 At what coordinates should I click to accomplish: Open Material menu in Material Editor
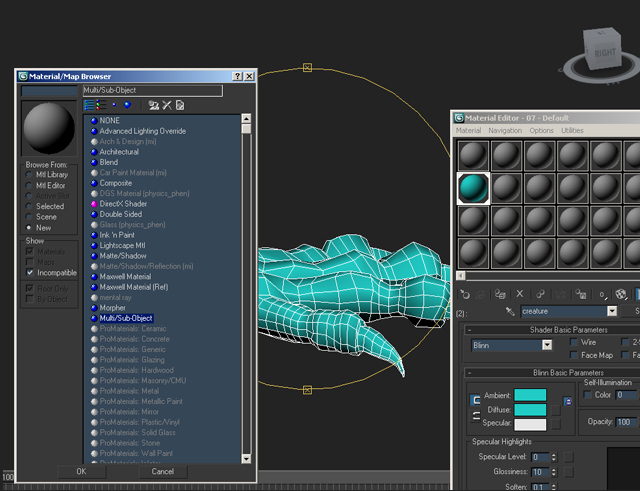tap(468, 131)
